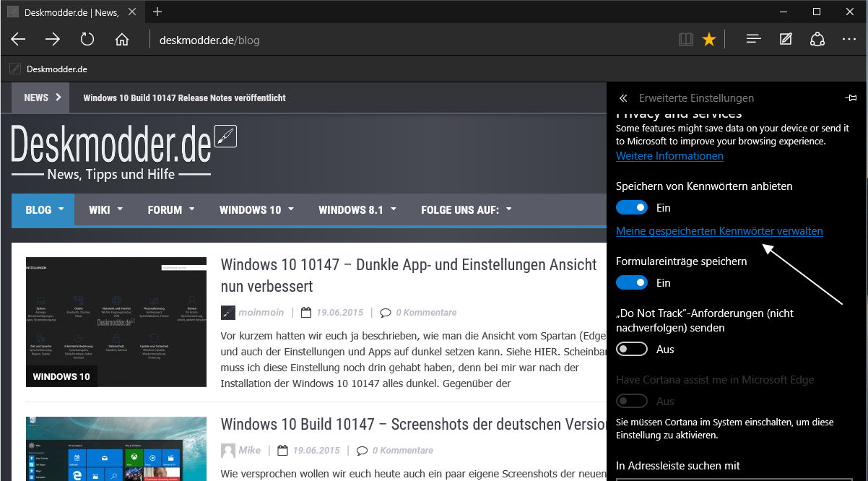868x481 pixels.
Task: Click the 'Erweiterte Einstellungen' pane title
Action: 696,98
